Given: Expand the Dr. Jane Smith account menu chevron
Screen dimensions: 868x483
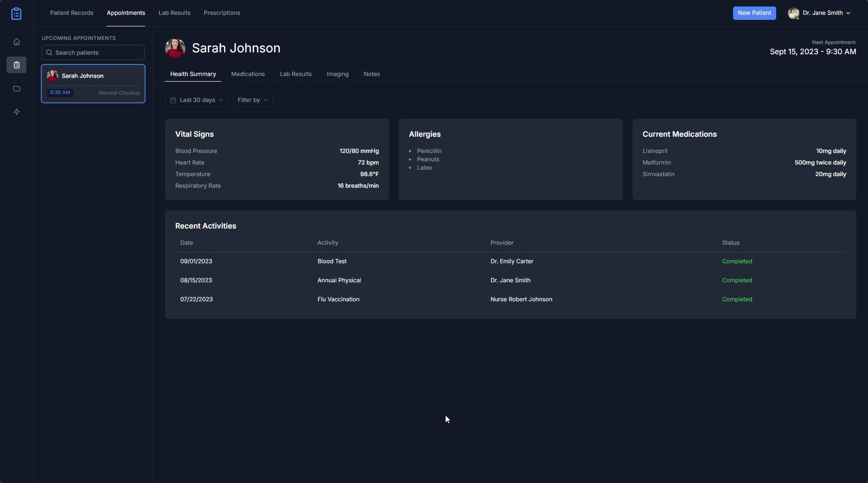Looking at the screenshot, I should click(848, 13).
